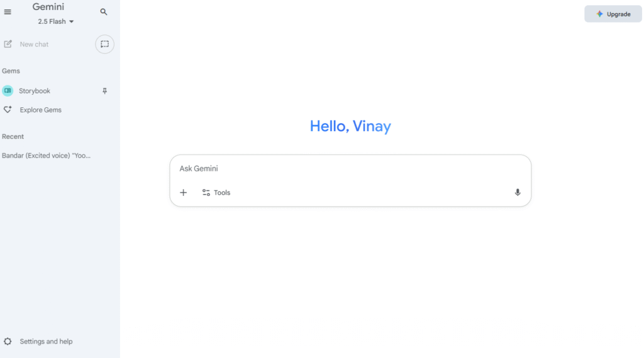644x358 pixels.
Task: Click the Explore Gems heart sparkle icon
Action: tap(8, 109)
